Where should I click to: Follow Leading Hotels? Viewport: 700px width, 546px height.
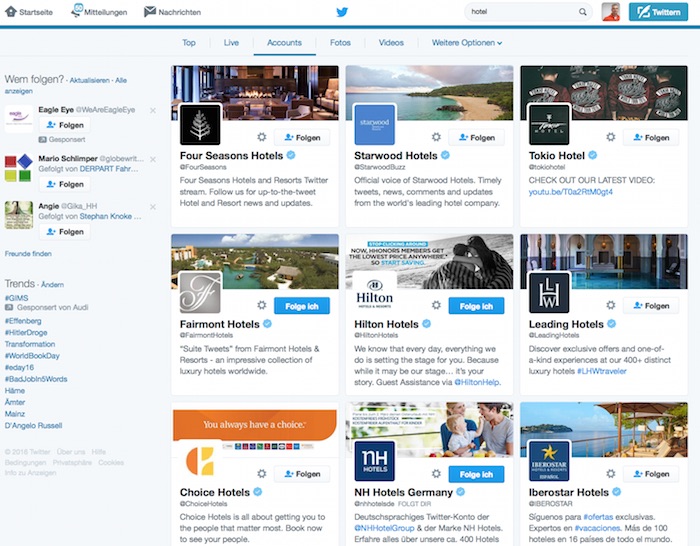pyautogui.click(x=651, y=306)
